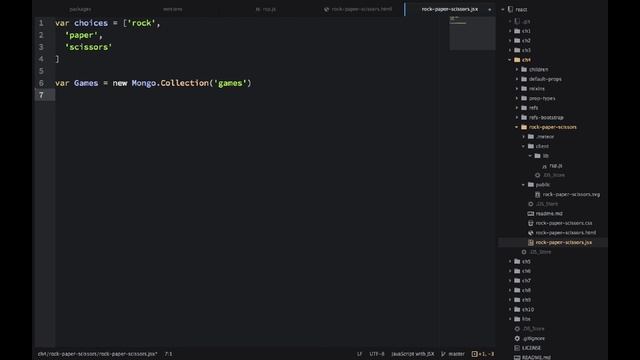640x360 pixels.
Task: Open README.md at tree bottom
Action: point(536,357)
